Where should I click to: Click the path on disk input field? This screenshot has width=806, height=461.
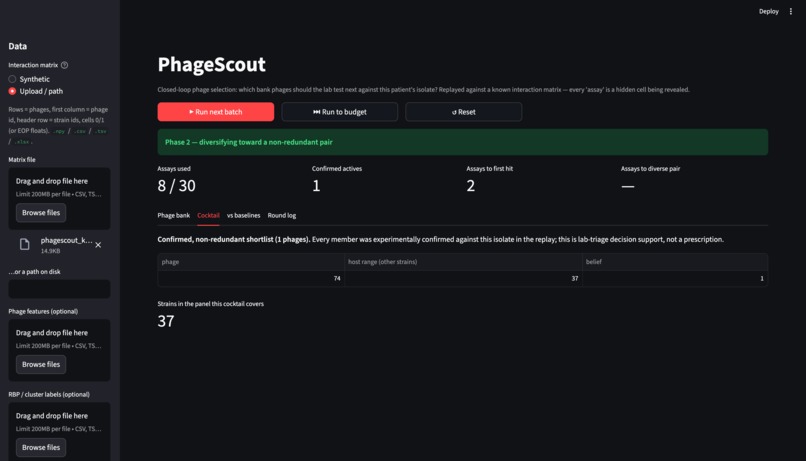[59, 289]
